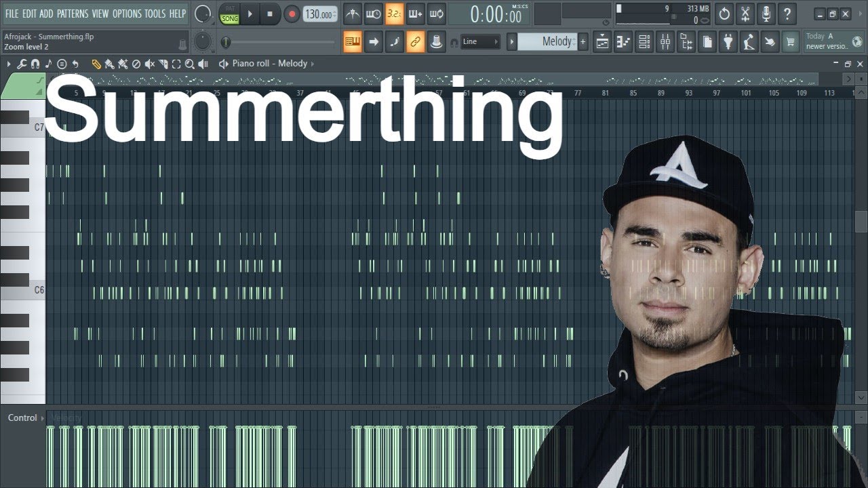Viewport: 868px width, 488px height.
Task: Select the Slice tool
Action: [163, 64]
